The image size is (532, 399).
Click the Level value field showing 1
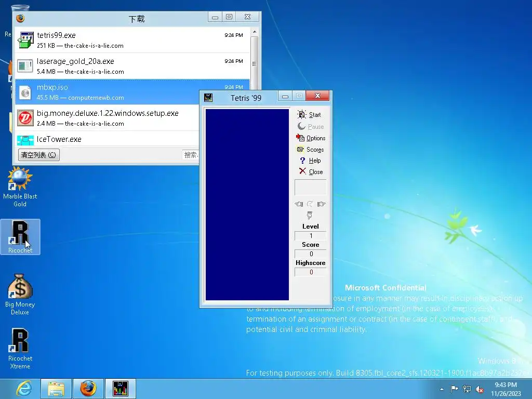point(311,235)
